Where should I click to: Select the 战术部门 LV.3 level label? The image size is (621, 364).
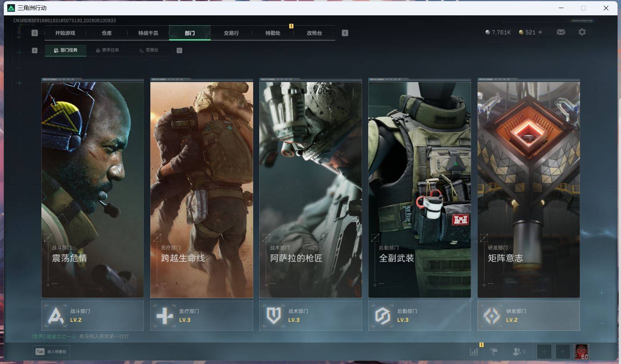tap(294, 320)
